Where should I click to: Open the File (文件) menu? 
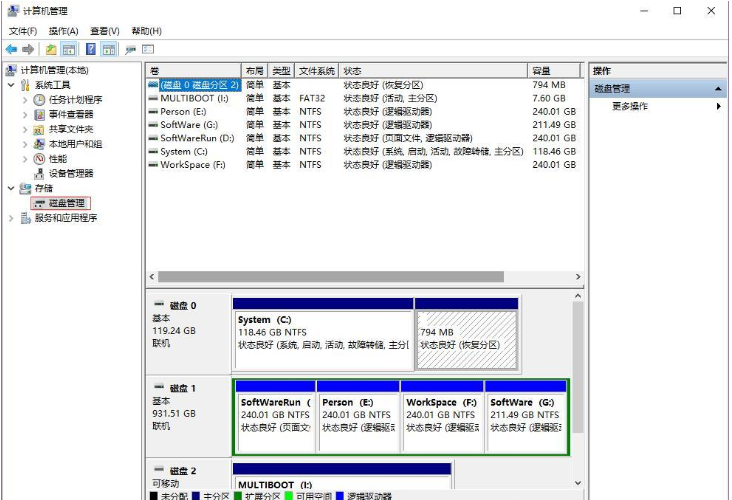[x=23, y=31]
